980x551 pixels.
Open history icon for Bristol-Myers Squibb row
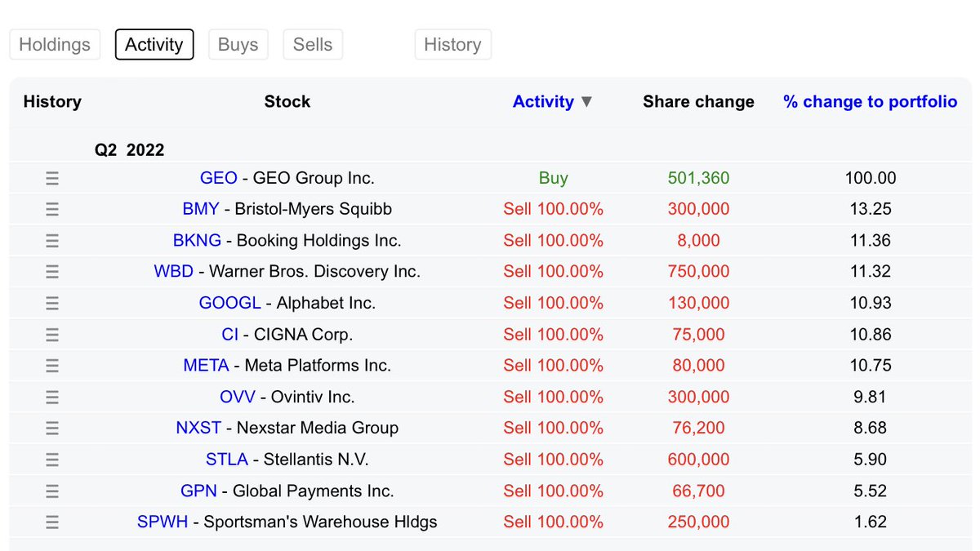click(52, 209)
